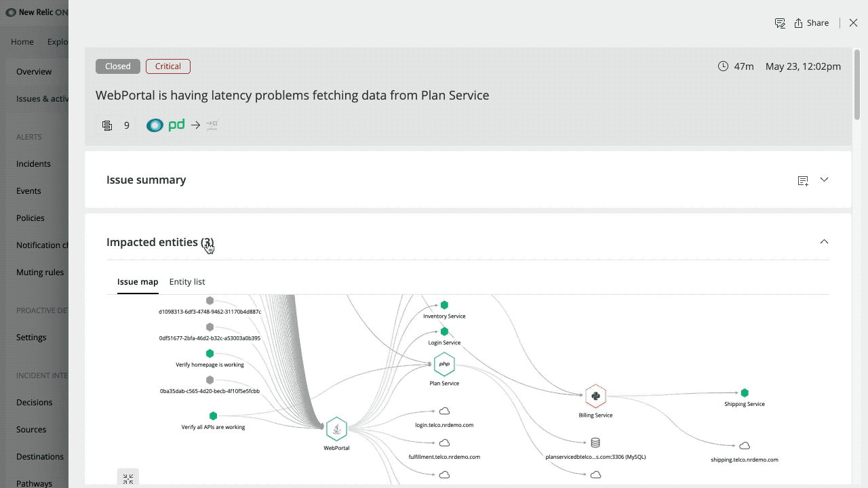868x488 pixels.
Task: Click the related issues count icon
Action: click(107, 125)
